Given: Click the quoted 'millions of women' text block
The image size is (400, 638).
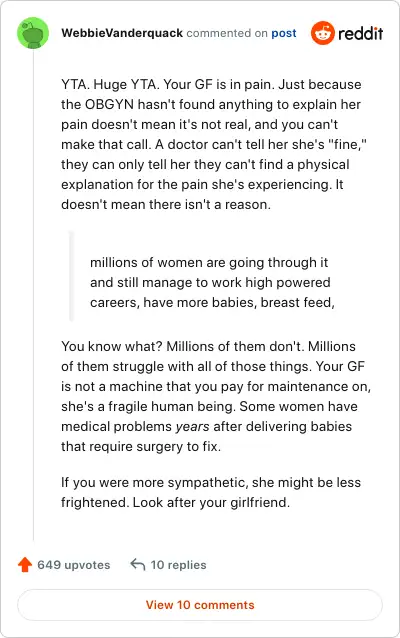Looking at the screenshot, I should coord(212,282).
